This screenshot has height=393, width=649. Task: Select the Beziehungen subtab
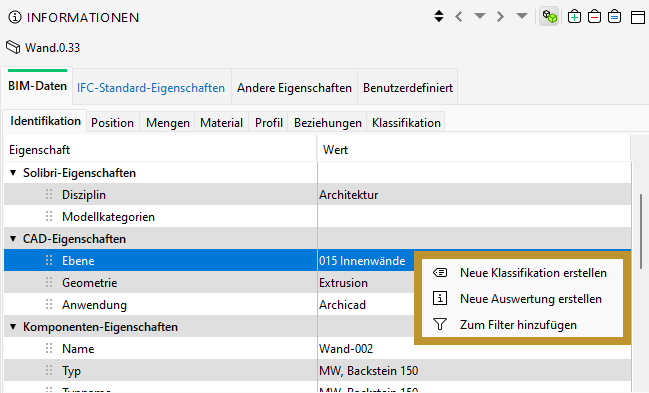[x=328, y=123]
